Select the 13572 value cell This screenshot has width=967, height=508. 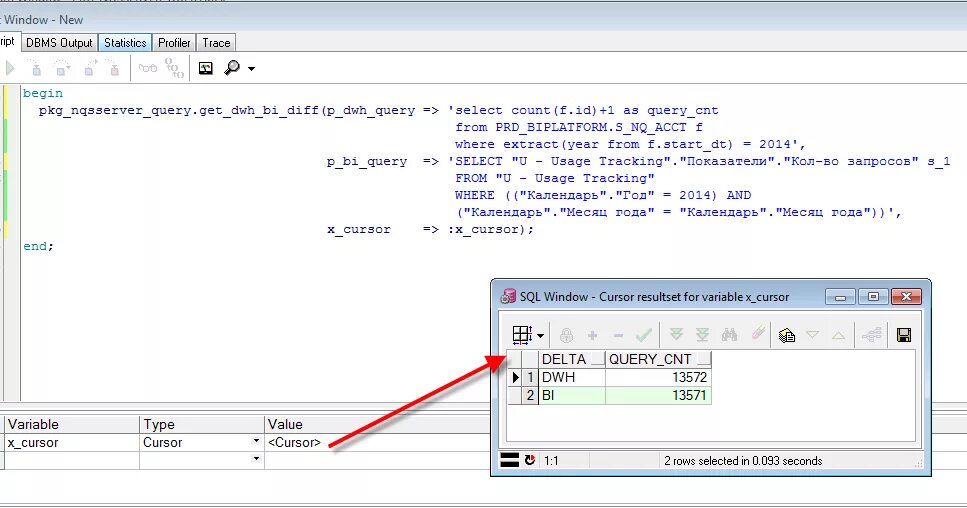coord(658,377)
